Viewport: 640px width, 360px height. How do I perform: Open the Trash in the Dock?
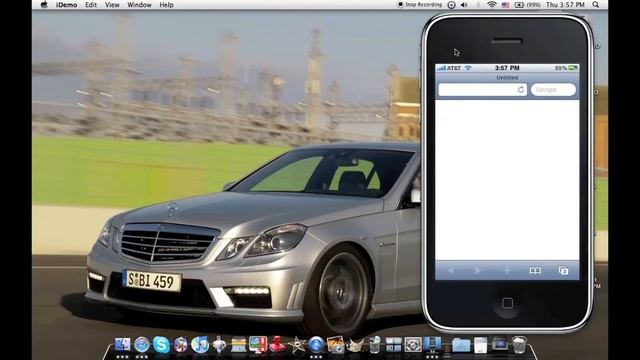[x=519, y=345]
